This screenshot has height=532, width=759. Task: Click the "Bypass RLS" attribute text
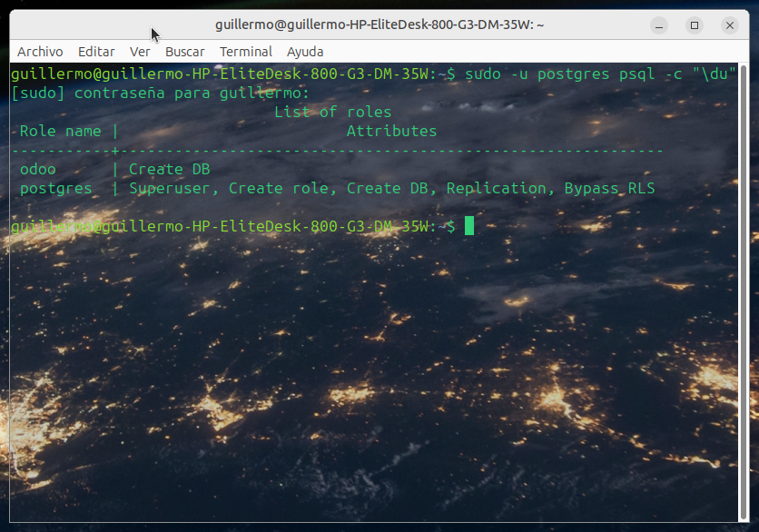[609, 189]
